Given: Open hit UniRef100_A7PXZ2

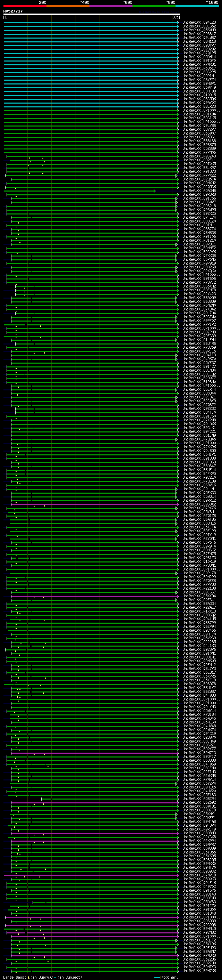Looking at the screenshot, I should coord(199,175).
